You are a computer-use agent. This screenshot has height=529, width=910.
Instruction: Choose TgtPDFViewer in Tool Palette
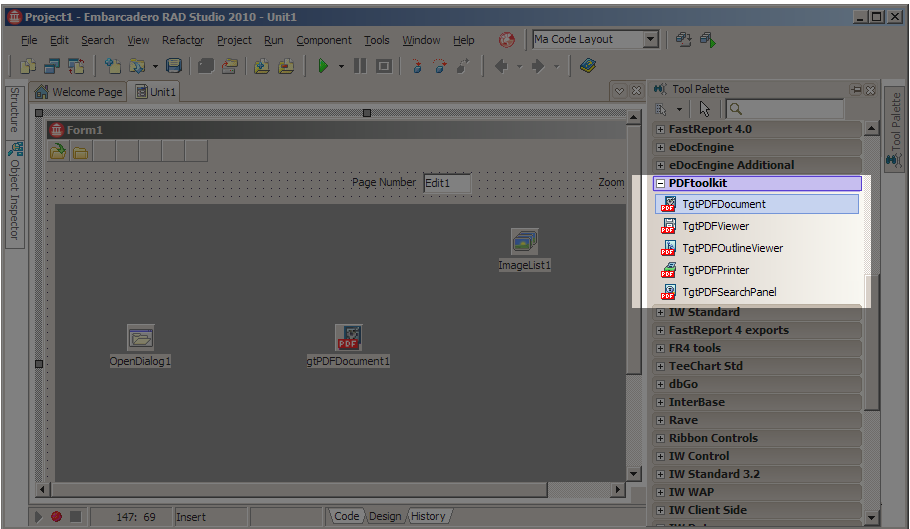point(757,226)
